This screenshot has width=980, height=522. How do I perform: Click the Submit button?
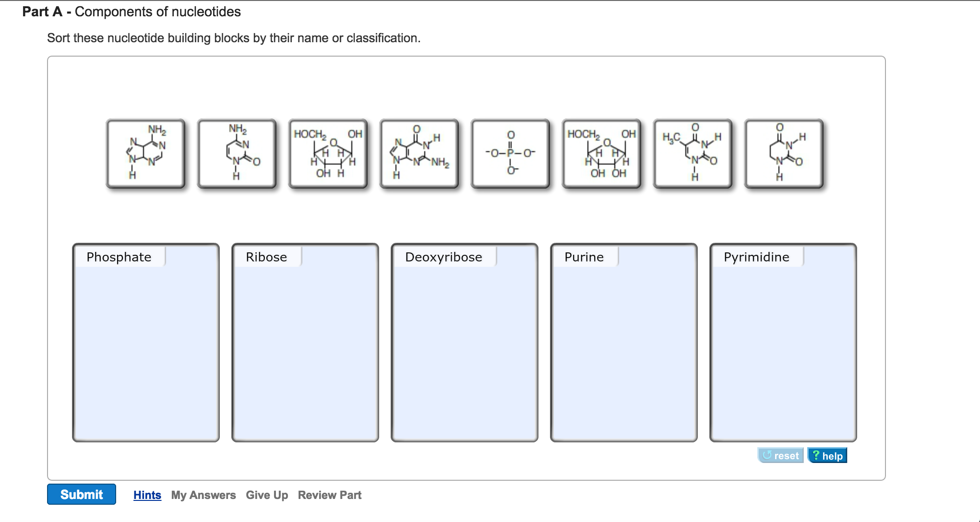point(81,495)
